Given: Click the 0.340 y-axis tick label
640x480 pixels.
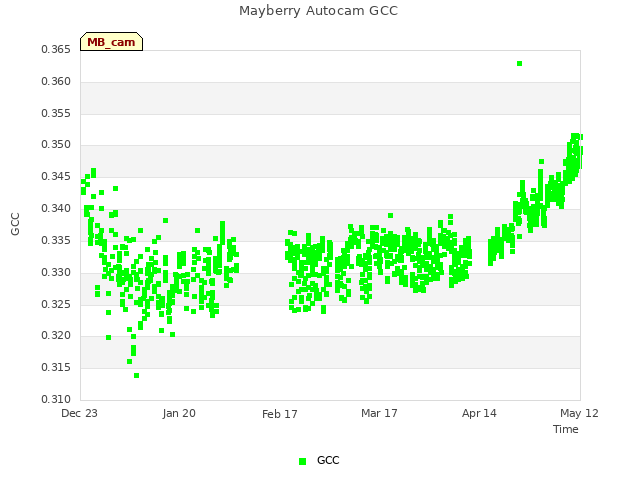Looking at the screenshot, I should pos(56,209).
